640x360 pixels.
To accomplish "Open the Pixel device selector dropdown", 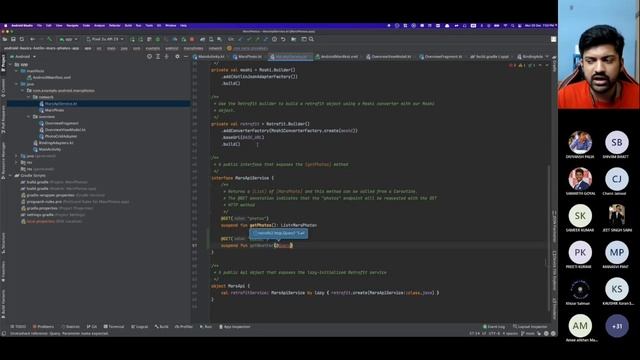I will (105, 39).
